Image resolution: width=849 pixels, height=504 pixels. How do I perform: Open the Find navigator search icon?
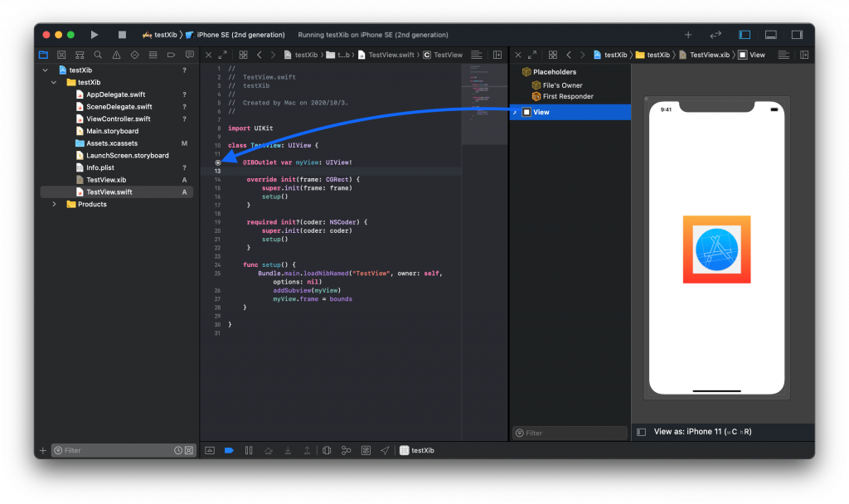(x=98, y=55)
